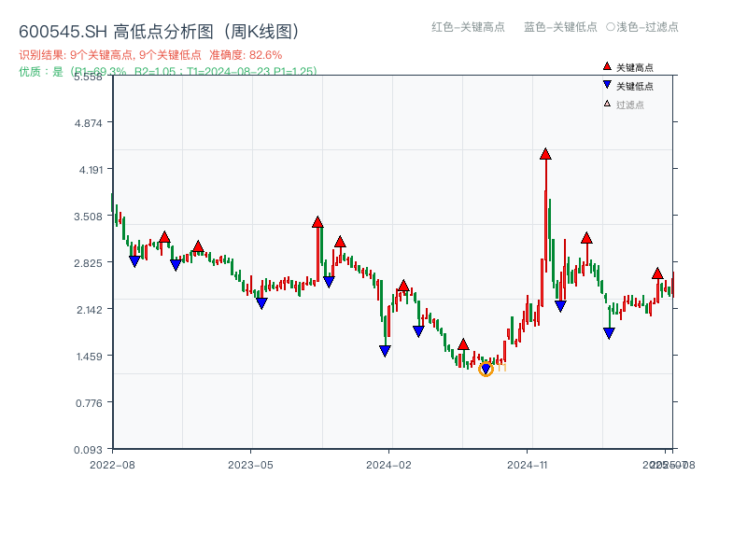Viewport: 747px width, 560px height.
Task: Click the 2022-08 x-axis date label
Action: pyautogui.click(x=112, y=465)
